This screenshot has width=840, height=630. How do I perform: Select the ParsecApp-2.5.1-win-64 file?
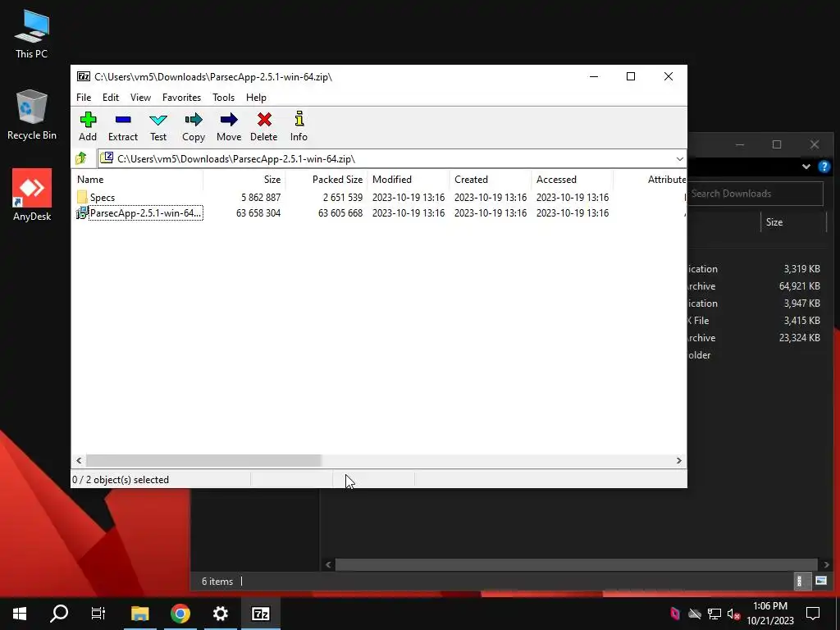pos(146,212)
